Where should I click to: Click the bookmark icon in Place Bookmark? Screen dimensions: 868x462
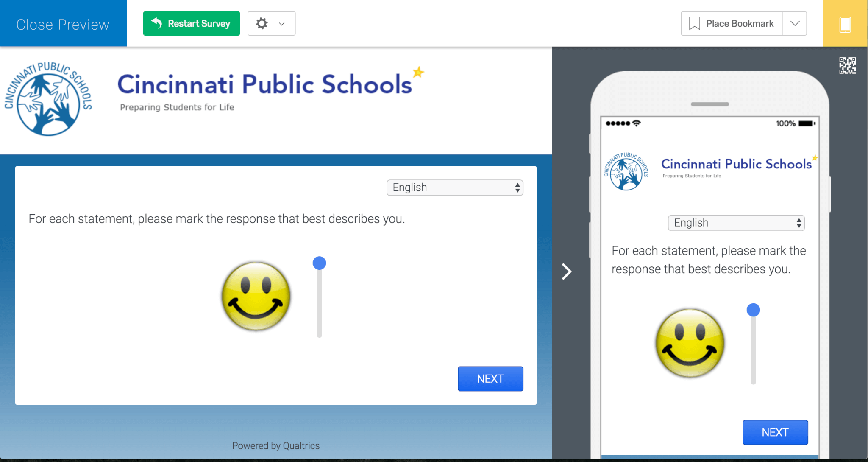(694, 23)
